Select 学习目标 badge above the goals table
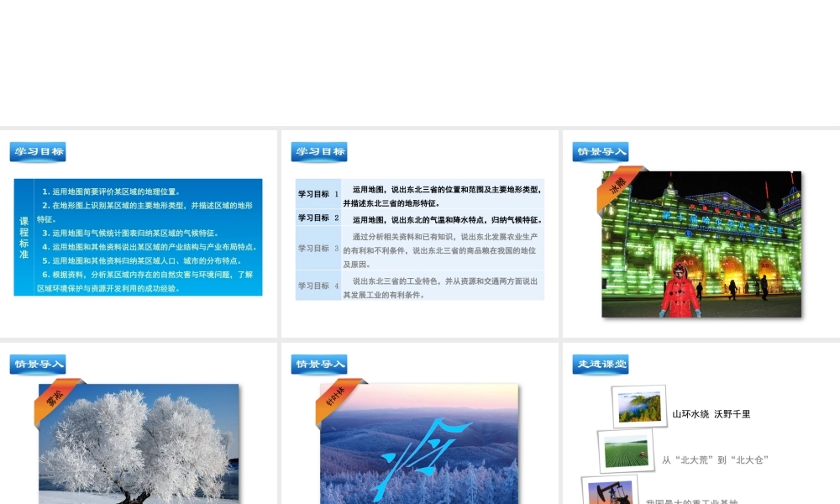The image size is (840, 504). coord(319,151)
